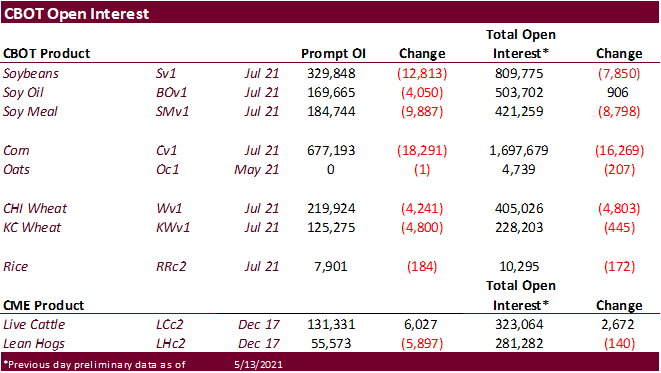Select KC Wheat prompt OI 125,275
Image resolution: width=661 pixels, height=373 pixels.
(331, 228)
